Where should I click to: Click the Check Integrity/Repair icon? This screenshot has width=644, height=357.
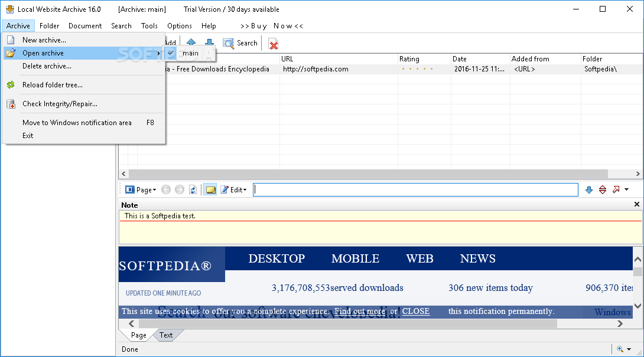point(11,104)
